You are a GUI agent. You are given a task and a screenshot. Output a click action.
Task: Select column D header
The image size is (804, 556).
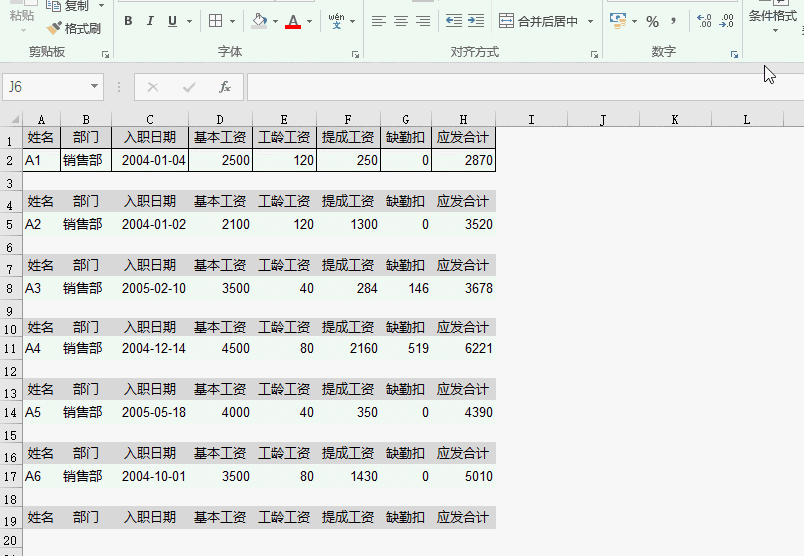pyautogui.click(x=220, y=119)
